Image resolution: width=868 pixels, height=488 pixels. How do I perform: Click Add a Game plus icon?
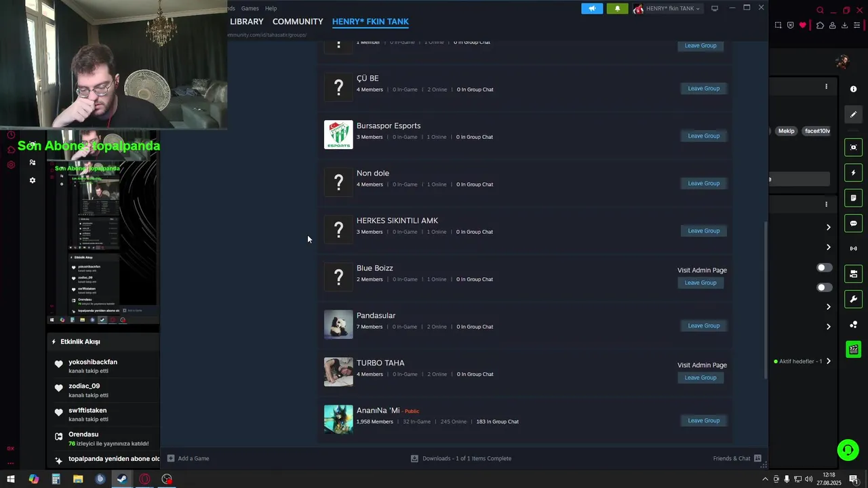[x=171, y=458]
